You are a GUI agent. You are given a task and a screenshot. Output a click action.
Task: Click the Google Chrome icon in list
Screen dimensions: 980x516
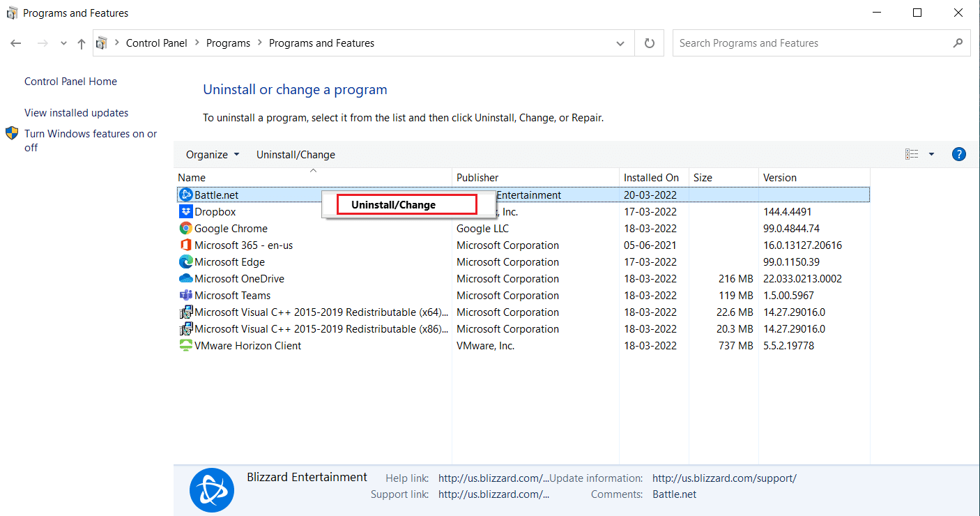[x=185, y=229]
